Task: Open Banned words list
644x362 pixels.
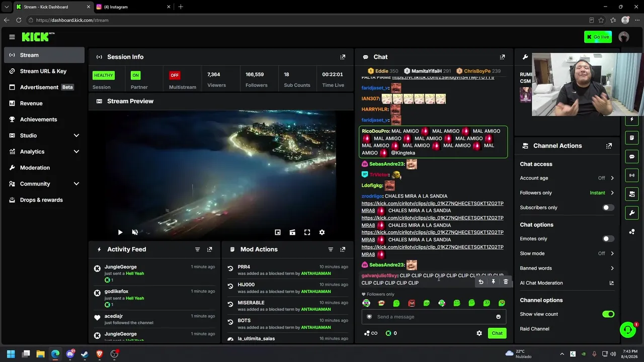Action: 567,268
